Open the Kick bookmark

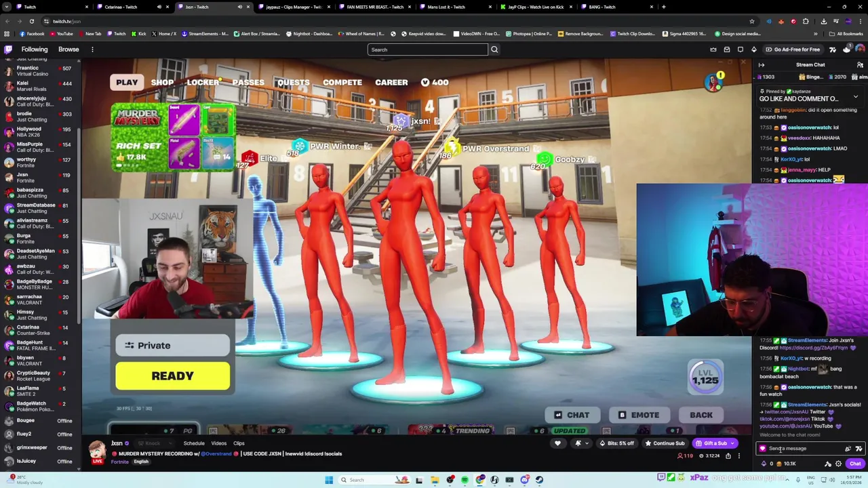tap(138, 33)
